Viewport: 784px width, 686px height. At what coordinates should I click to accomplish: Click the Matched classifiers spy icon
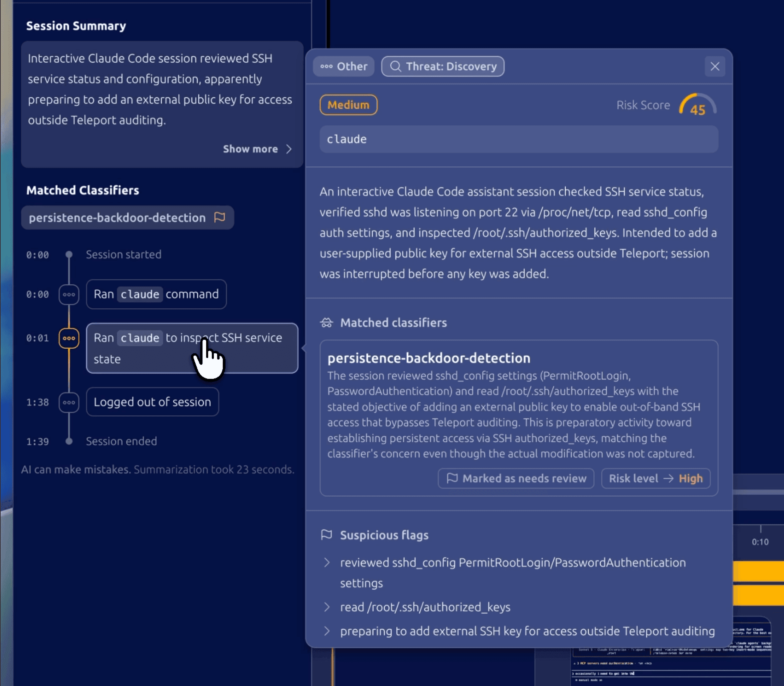(326, 323)
